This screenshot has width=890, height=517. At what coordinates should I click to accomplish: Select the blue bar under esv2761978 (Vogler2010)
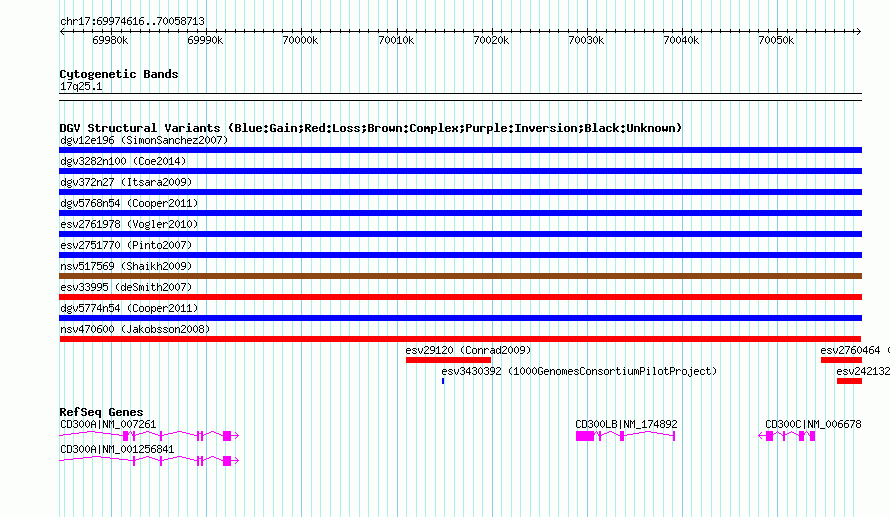coord(460,234)
